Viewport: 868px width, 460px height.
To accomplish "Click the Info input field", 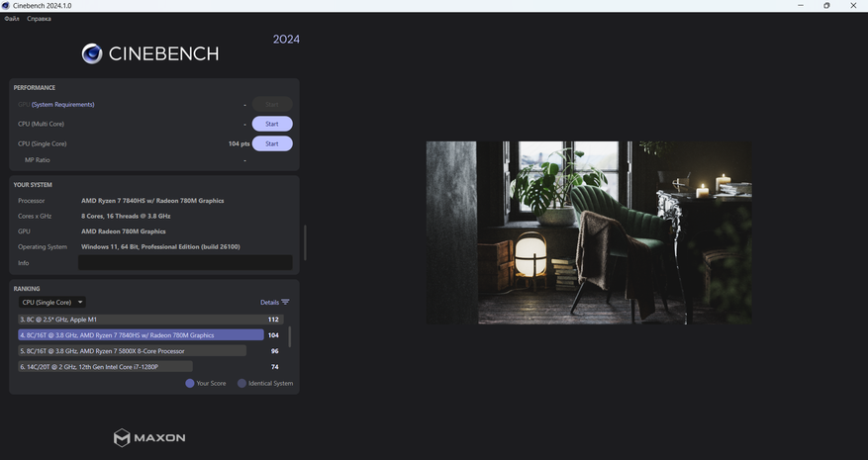I will (185, 263).
